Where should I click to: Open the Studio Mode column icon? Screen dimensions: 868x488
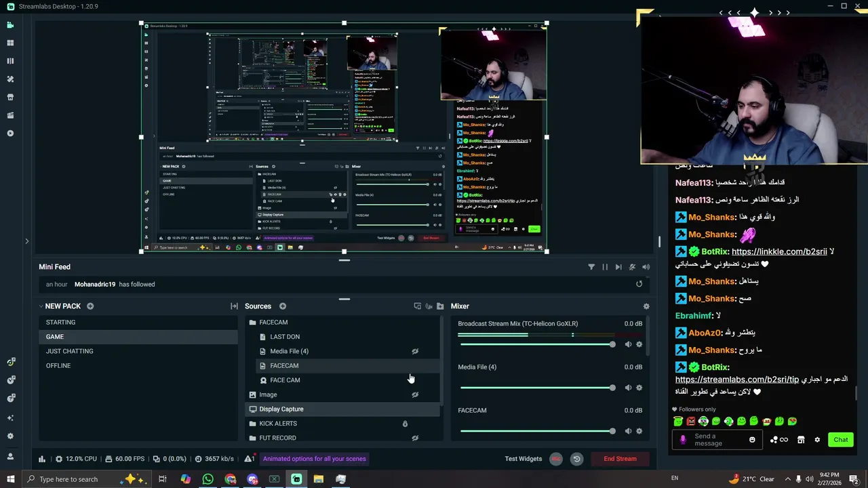[x=10, y=61]
